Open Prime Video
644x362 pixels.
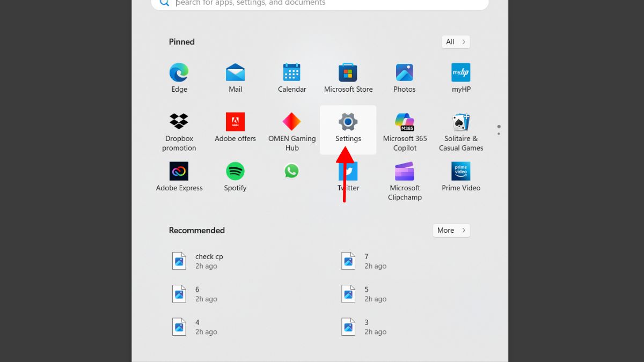[x=461, y=176]
